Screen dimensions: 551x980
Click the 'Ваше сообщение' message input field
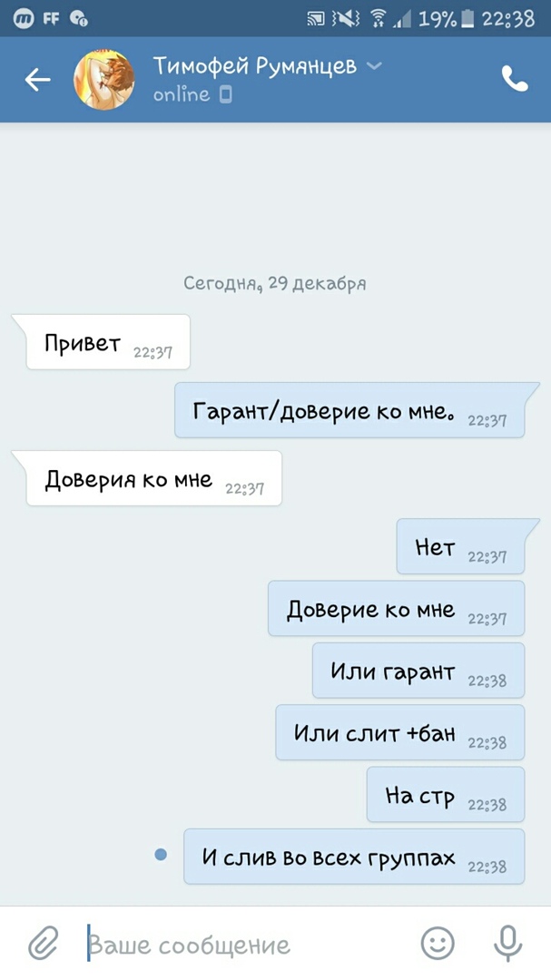click(251, 944)
